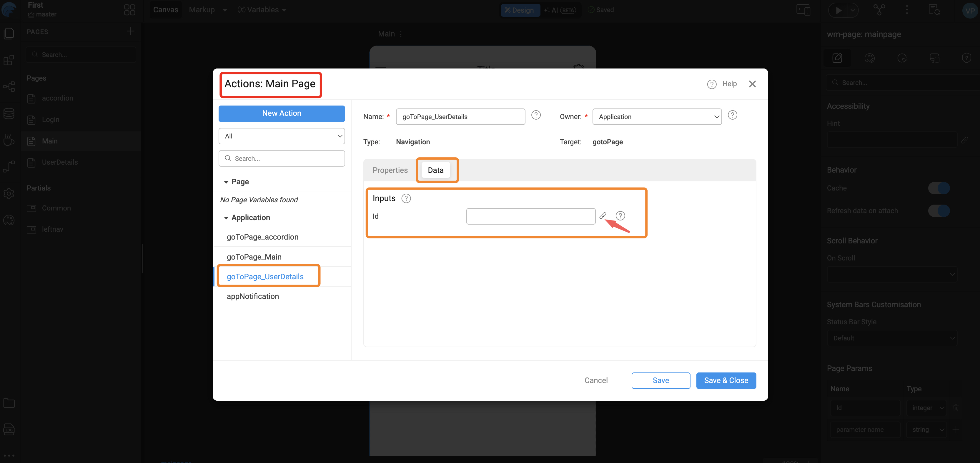The height and width of the screenshot is (463, 980).
Task: Click the Preview play button
Action: (838, 10)
